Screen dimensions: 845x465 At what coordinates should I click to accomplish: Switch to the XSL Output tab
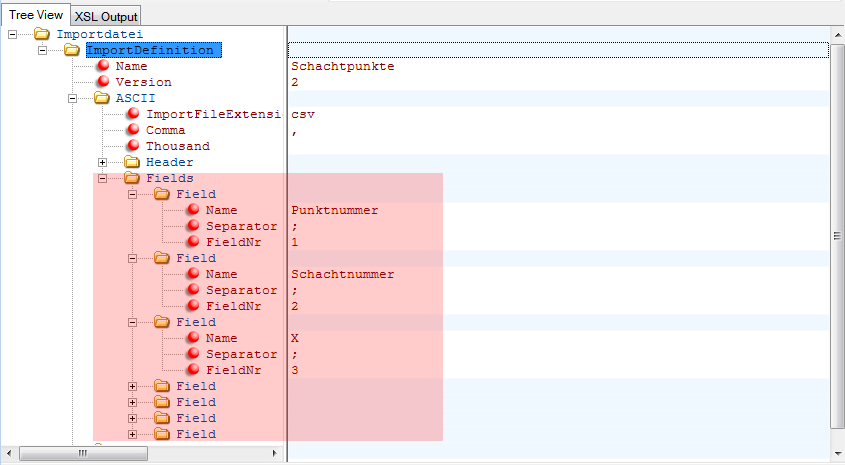[106, 16]
